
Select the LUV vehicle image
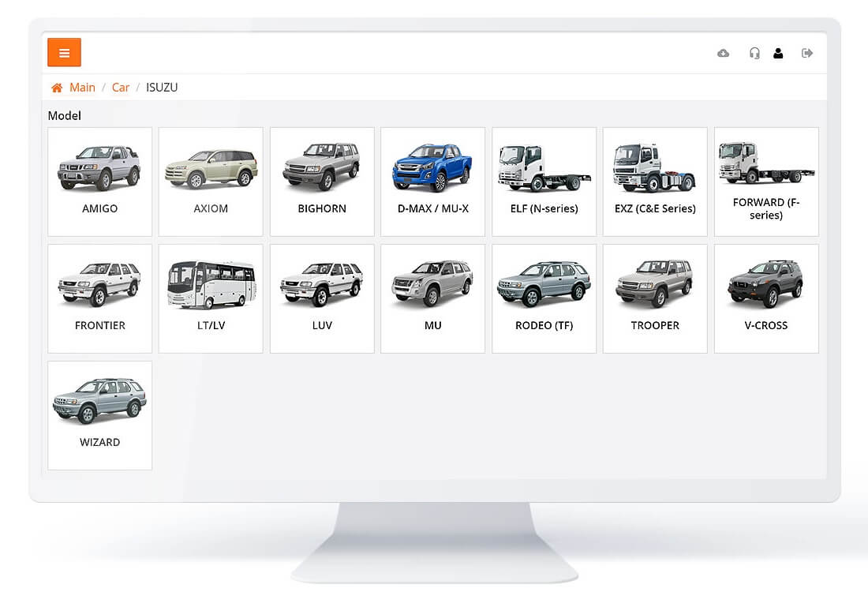[x=322, y=284]
